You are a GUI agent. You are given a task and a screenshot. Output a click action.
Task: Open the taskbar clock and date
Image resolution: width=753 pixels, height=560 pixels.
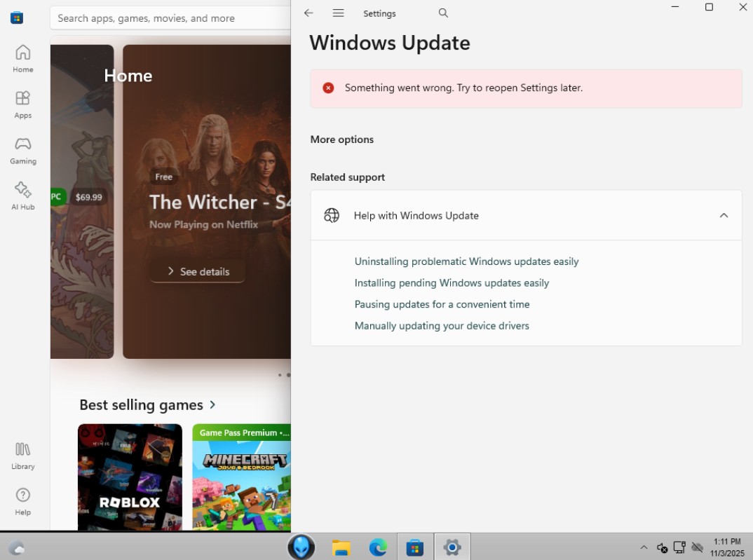click(727, 547)
